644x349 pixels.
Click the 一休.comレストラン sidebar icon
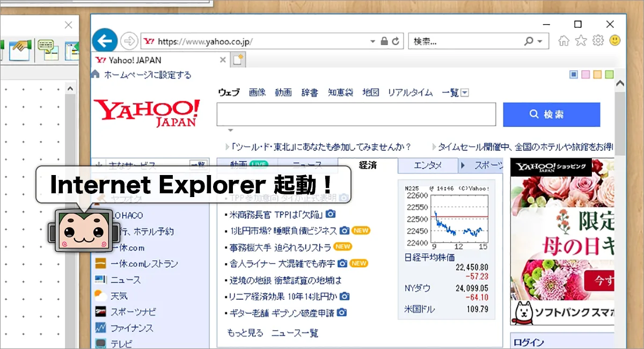pos(101,264)
